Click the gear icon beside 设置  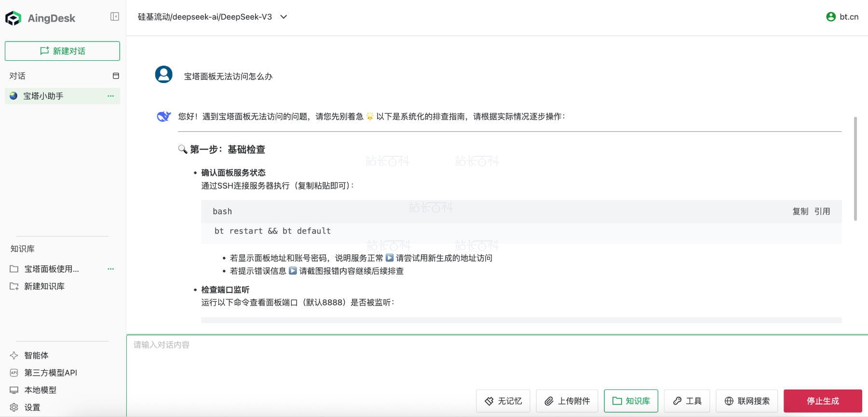(14, 407)
